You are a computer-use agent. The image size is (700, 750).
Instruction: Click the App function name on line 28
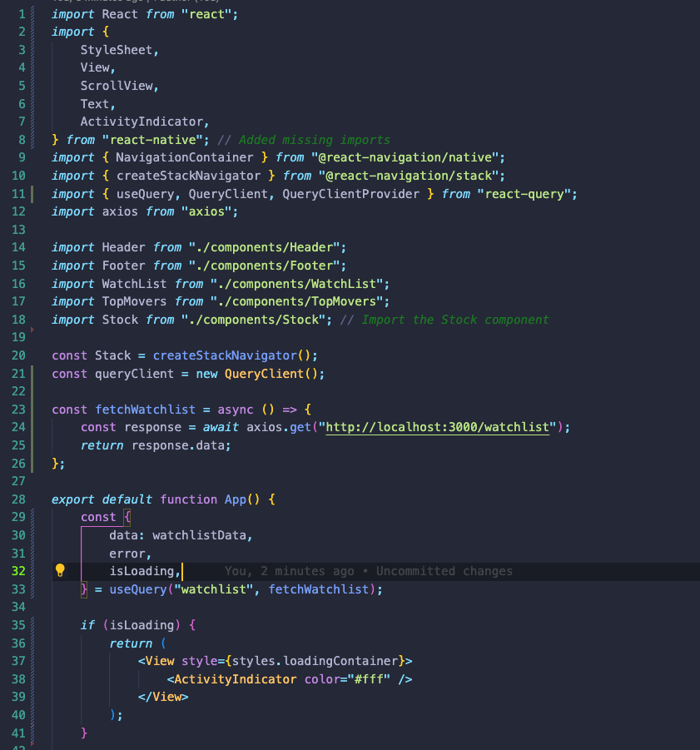(236, 499)
